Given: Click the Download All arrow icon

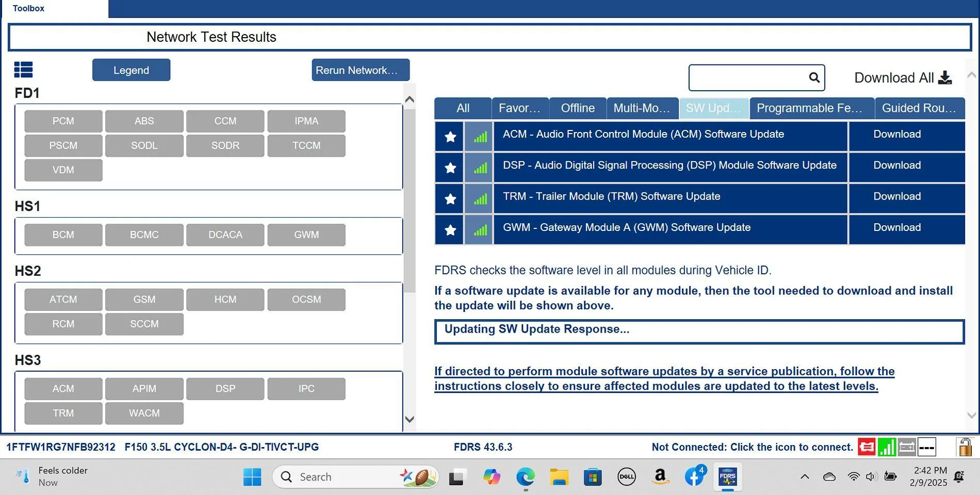Looking at the screenshot, I should pyautogui.click(x=945, y=78).
